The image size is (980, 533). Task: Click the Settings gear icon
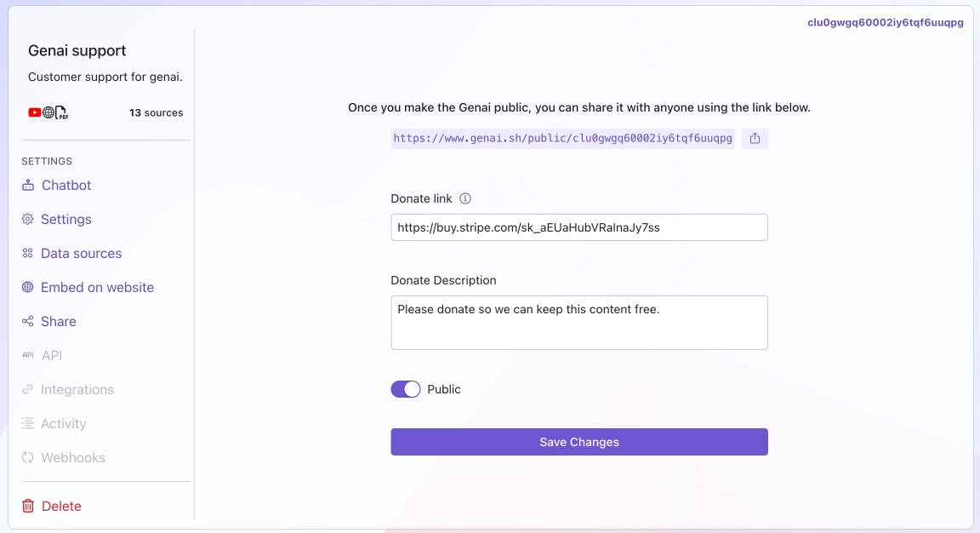pos(28,219)
